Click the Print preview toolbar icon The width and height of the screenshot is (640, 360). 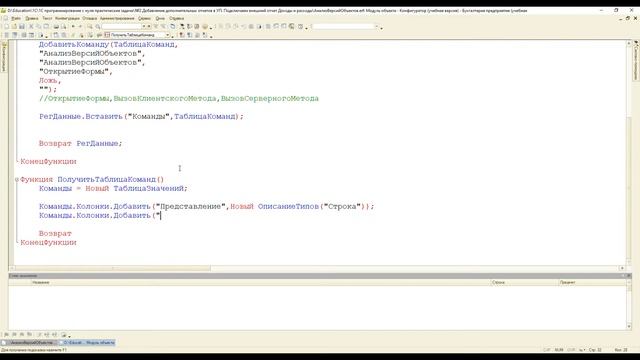[x=63, y=27]
